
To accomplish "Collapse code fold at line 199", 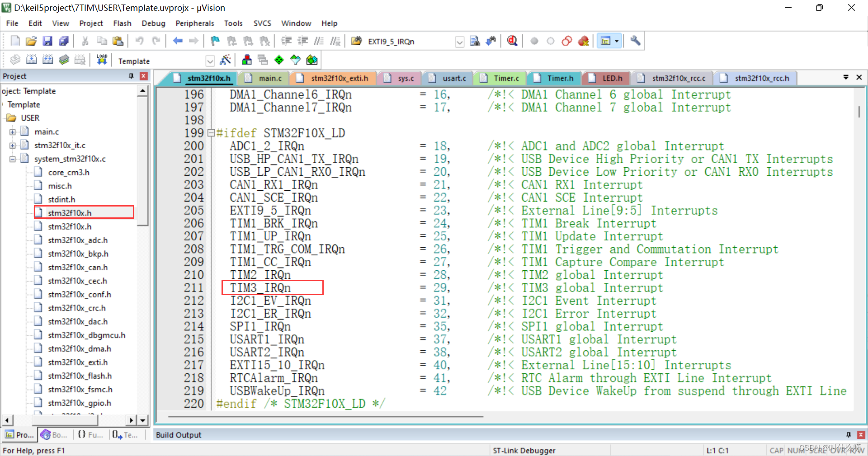I will (211, 133).
